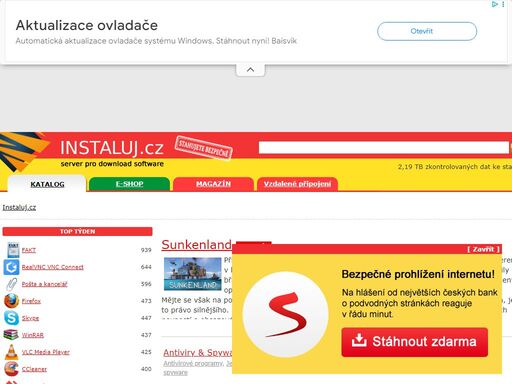Open the Skype link
The height and width of the screenshot is (384, 512).
(x=30, y=318)
